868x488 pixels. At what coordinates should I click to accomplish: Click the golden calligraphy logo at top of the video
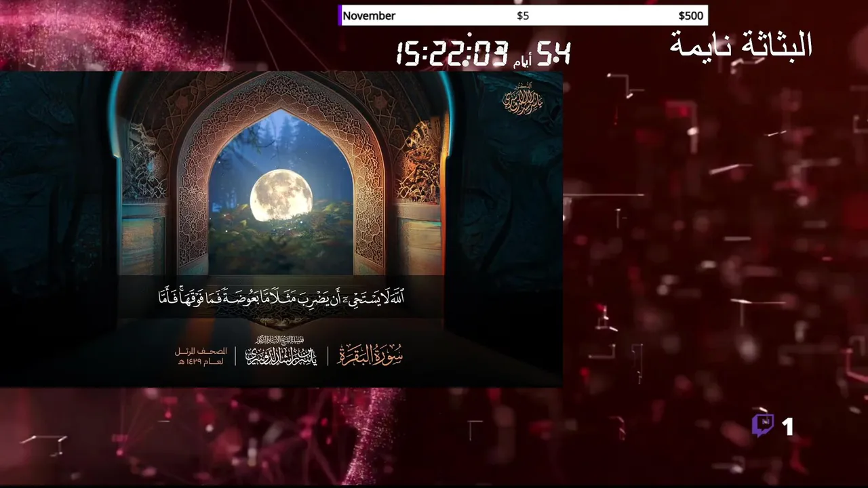pyautogui.click(x=522, y=99)
